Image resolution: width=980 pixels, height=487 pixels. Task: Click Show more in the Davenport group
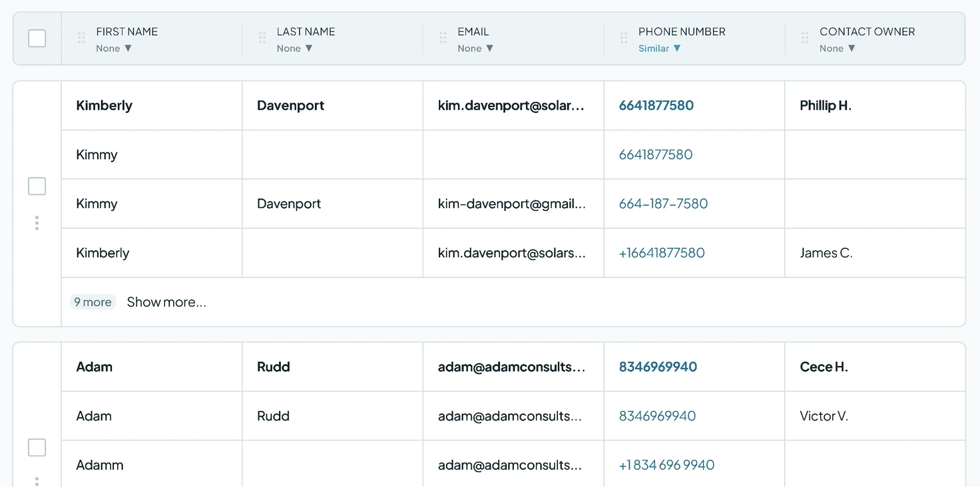tap(166, 302)
